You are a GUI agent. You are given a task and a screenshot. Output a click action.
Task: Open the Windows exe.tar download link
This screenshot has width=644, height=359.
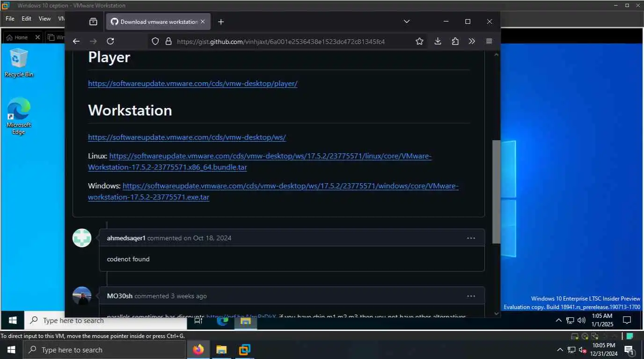tap(273, 192)
